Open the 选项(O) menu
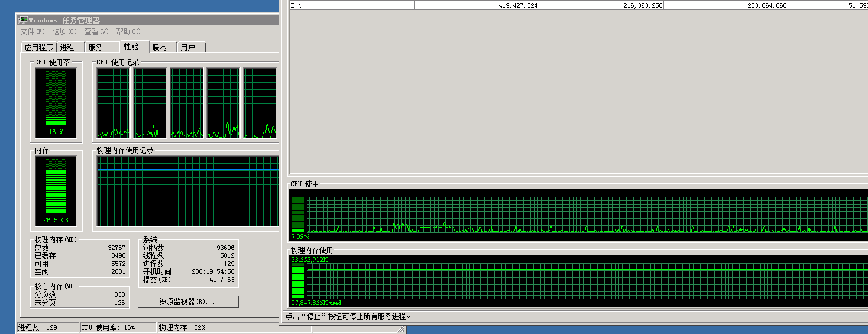868x334 pixels. tap(64, 31)
